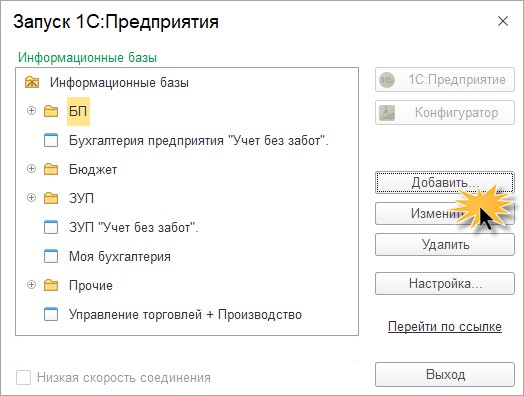Click the ЗУП "Учет без забот" database icon
The height and width of the screenshot is (396, 524).
tap(51, 227)
